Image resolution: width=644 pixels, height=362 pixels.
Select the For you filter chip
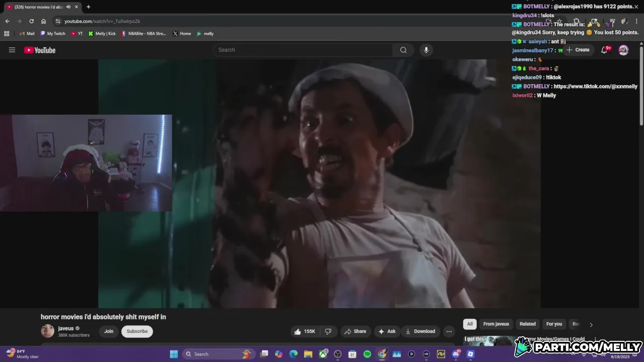tap(554, 324)
